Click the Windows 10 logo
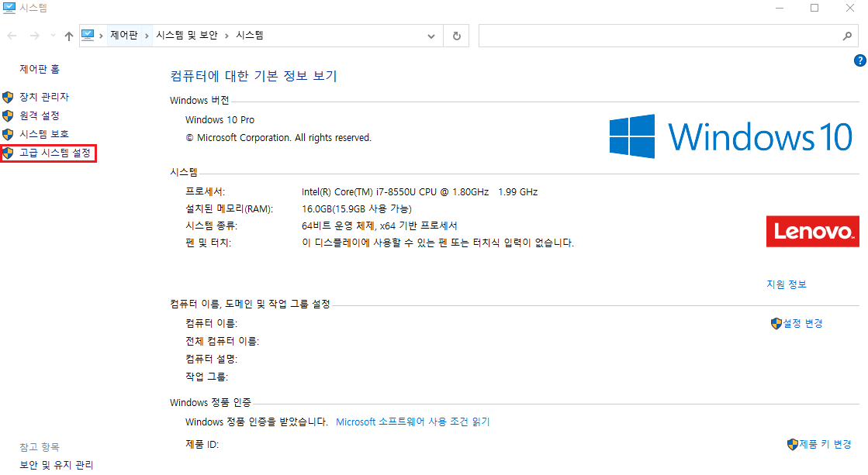 point(731,136)
